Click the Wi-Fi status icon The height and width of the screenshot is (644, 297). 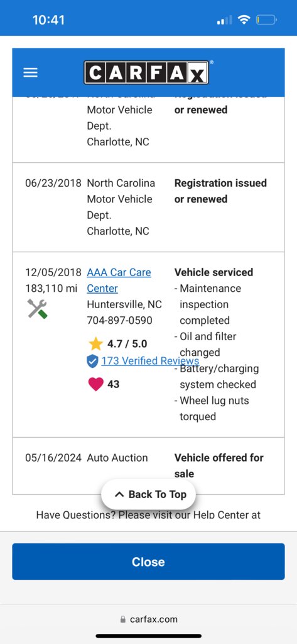coord(244,19)
